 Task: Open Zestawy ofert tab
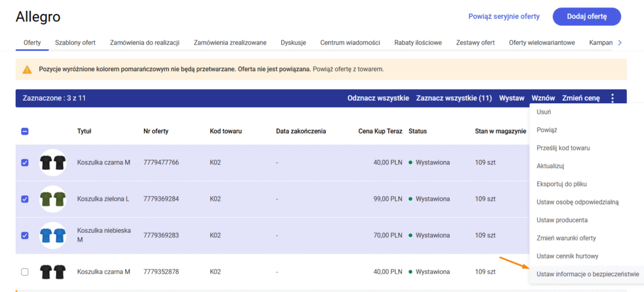475,42
